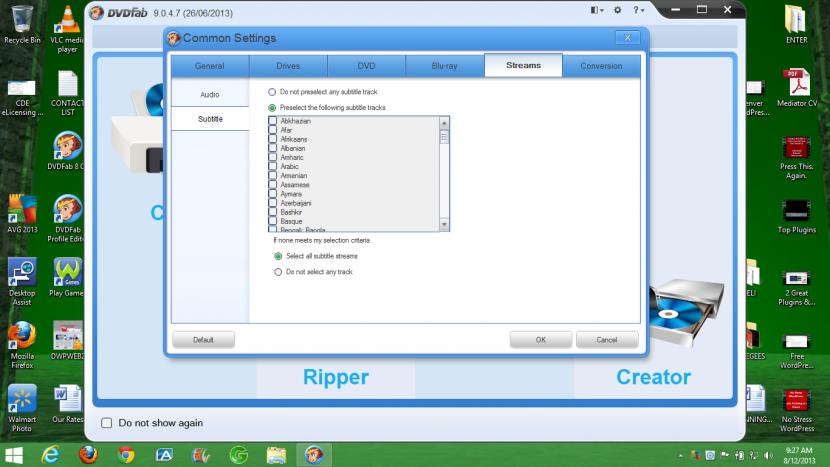Select the Creator mode label

(653, 377)
